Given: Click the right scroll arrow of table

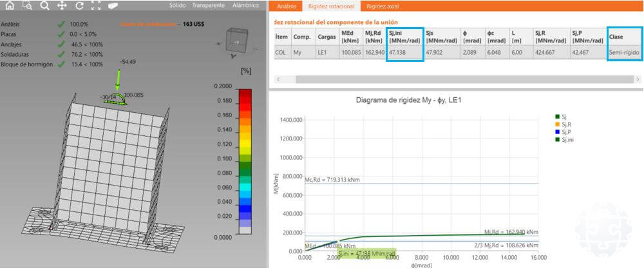Looking at the screenshot, I should point(638,79).
